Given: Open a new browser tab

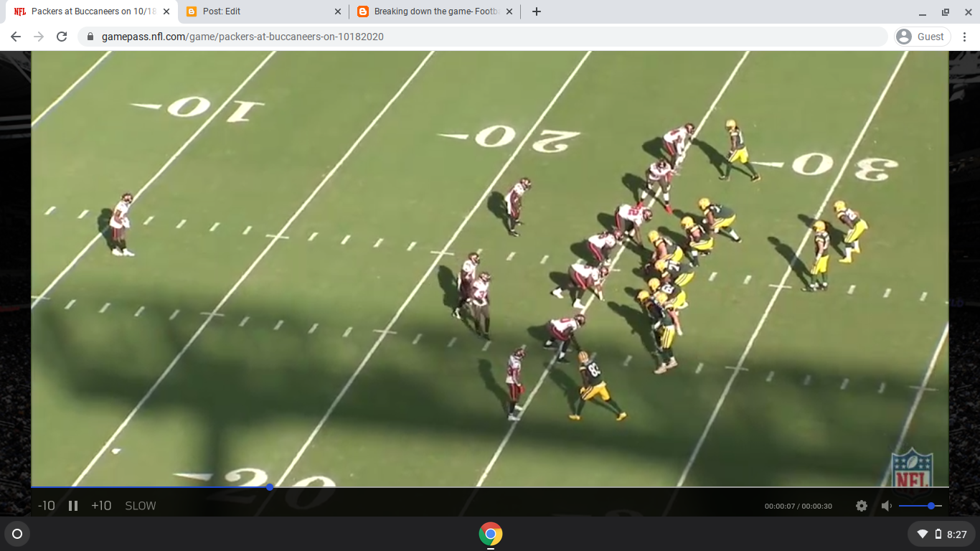Looking at the screenshot, I should 536,11.
